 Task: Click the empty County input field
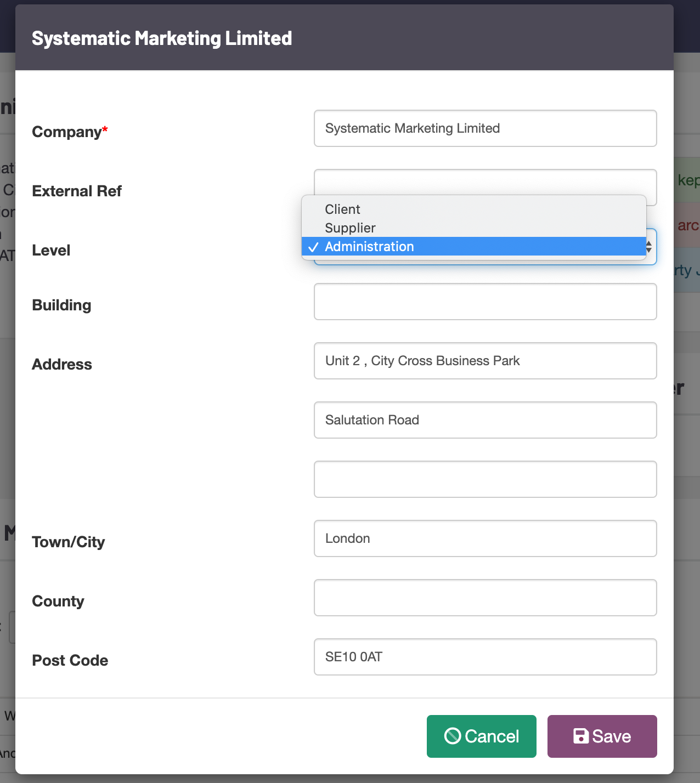coord(485,598)
